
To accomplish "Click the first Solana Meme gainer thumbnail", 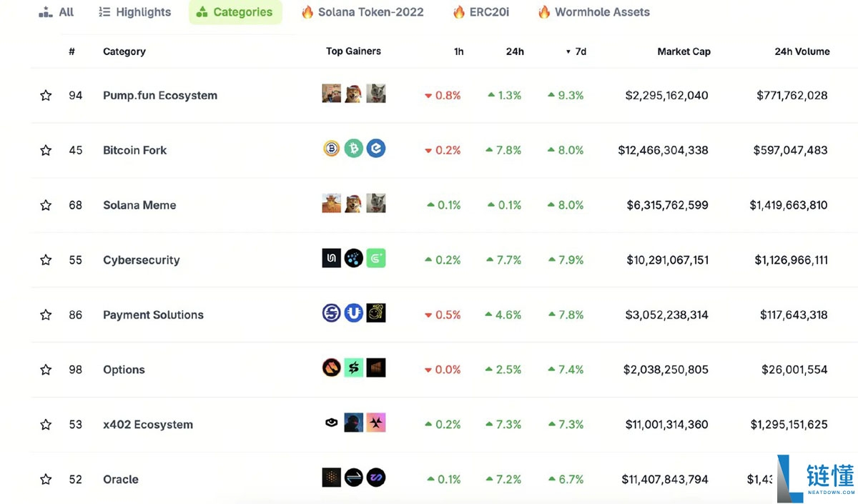I will coord(331,204).
